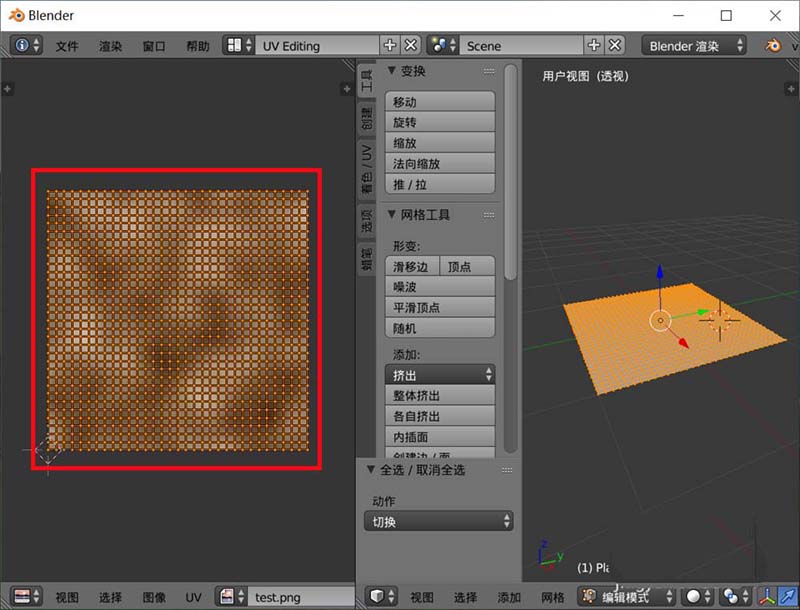800x610 pixels.
Task: Toggle the translate manipulator arrow icon
Action: click(x=788, y=596)
